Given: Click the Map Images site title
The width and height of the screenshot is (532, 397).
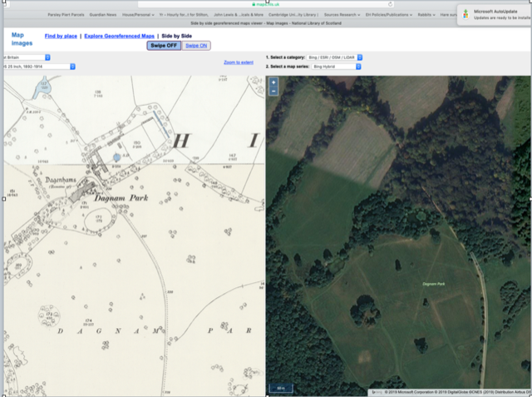Looking at the screenshot, I should click(x=22, y=39).
